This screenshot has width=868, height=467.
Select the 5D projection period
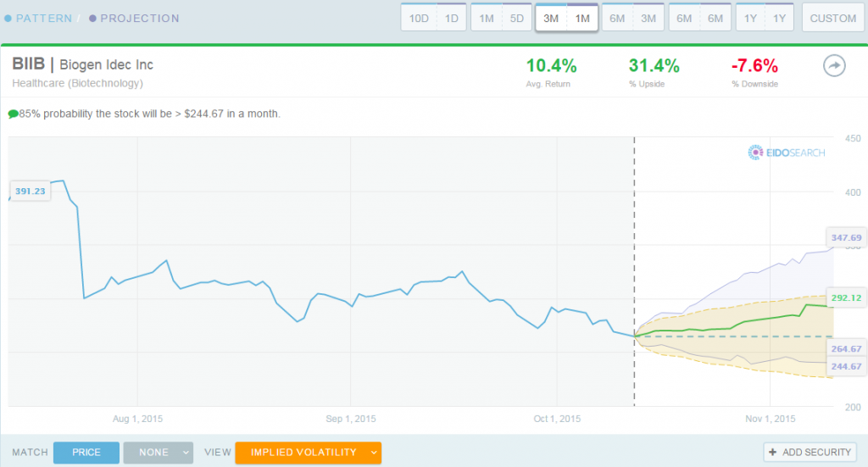click(x=516, y=19)
